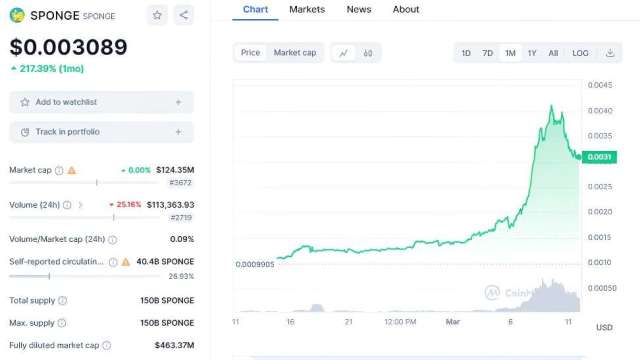640x360 pixels.
Task: Click the share icon next to SPONGE
Action: [x=184, y=16]
